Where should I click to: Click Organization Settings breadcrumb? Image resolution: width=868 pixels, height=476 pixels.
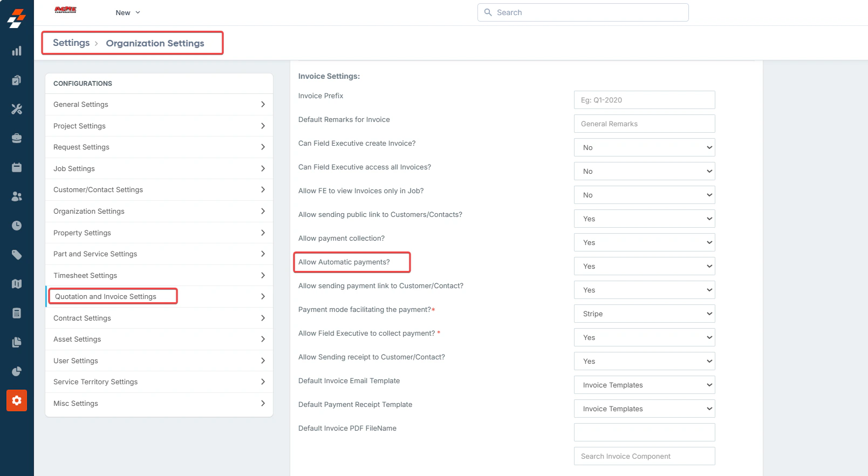tap(155, 43)
